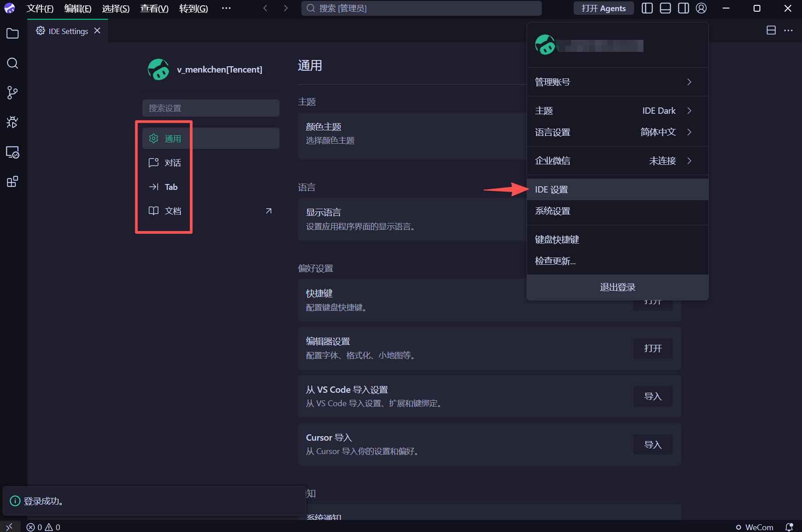Choose 键盘快捷键 in account menu
Screen dimensions: 802x532
point(618,240)
